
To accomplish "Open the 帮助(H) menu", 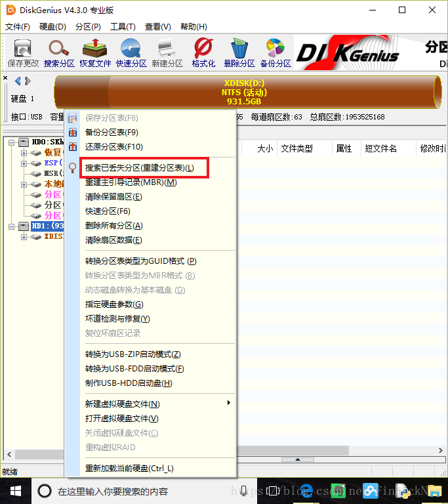I will pos(193,27).
